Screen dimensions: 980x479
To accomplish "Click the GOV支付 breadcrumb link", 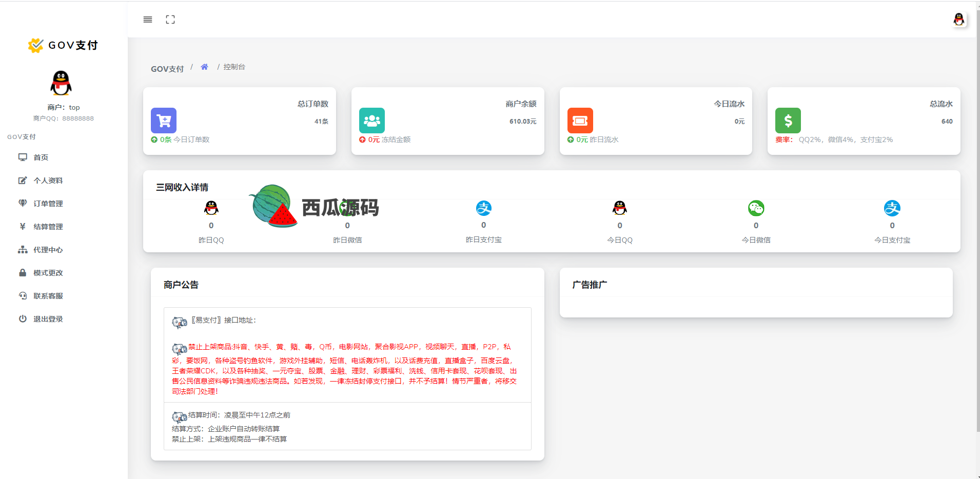I will click(167, 69).
